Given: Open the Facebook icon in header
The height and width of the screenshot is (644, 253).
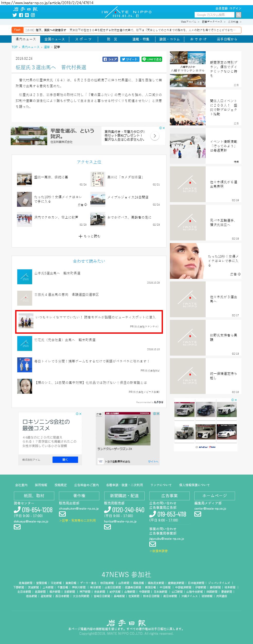Looking at the screenshot, I should (21, 15).
